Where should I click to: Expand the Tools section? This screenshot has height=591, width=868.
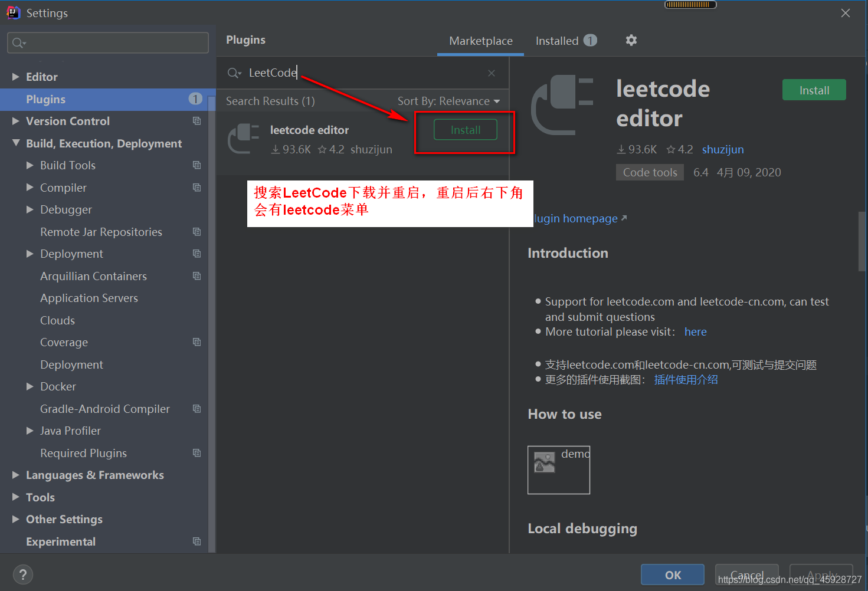[16, 497]
